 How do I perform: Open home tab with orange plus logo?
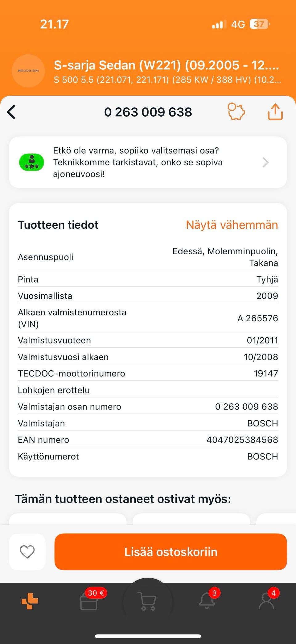[x=30, y=601]
